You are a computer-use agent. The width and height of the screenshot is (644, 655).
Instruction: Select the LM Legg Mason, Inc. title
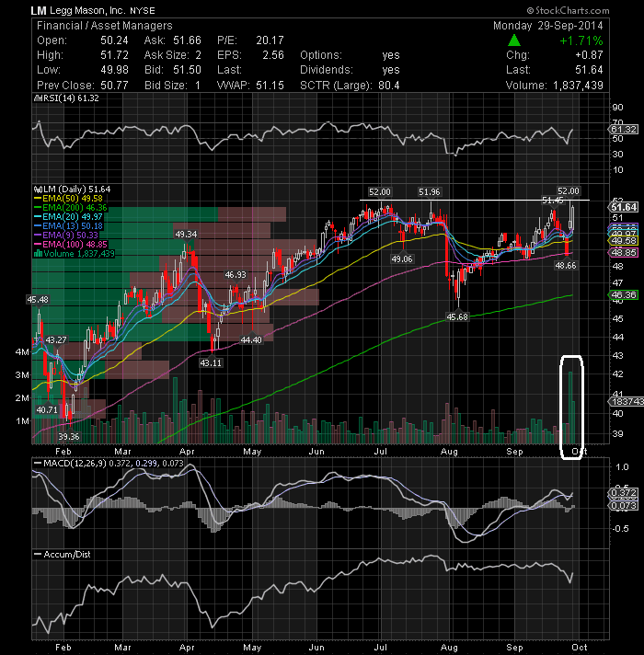click(93, 11)
